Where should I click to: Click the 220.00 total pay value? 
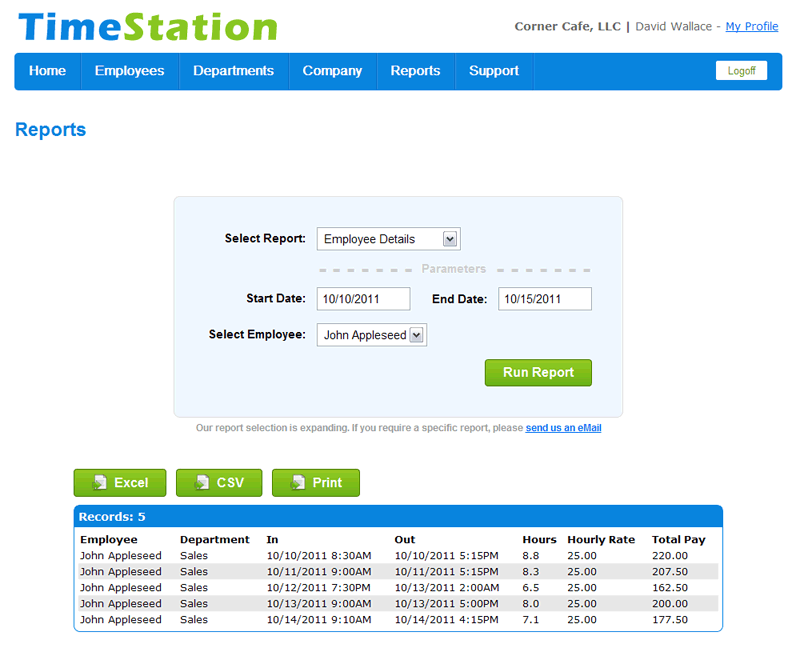click(x=670, y=556)
